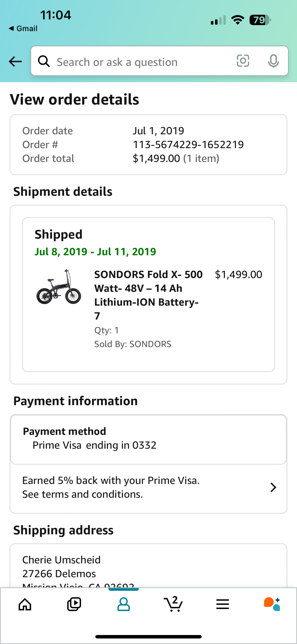Open the hamburger menu tab
Screen dimensions: 297x644
[222, 604]
